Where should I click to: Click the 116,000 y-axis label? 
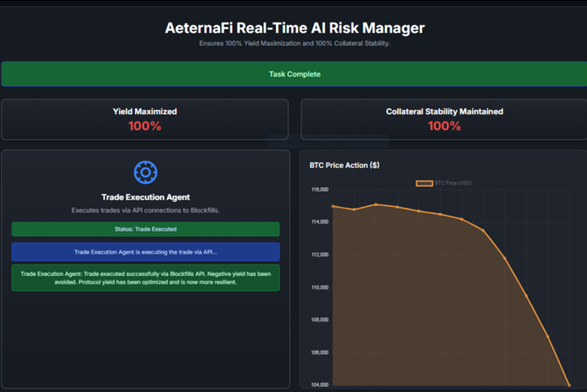(320, 190)
